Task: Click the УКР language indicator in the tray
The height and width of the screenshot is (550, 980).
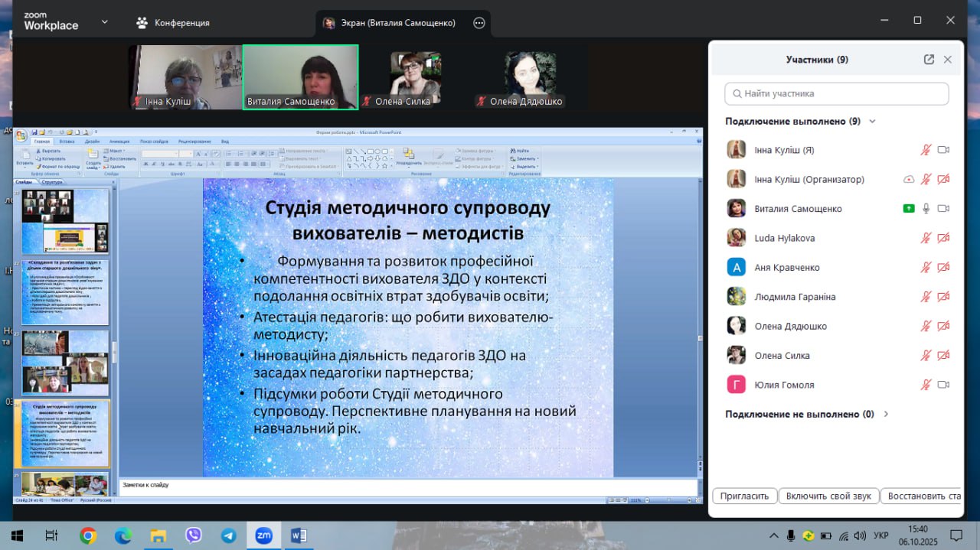Action: coord(880,535)
